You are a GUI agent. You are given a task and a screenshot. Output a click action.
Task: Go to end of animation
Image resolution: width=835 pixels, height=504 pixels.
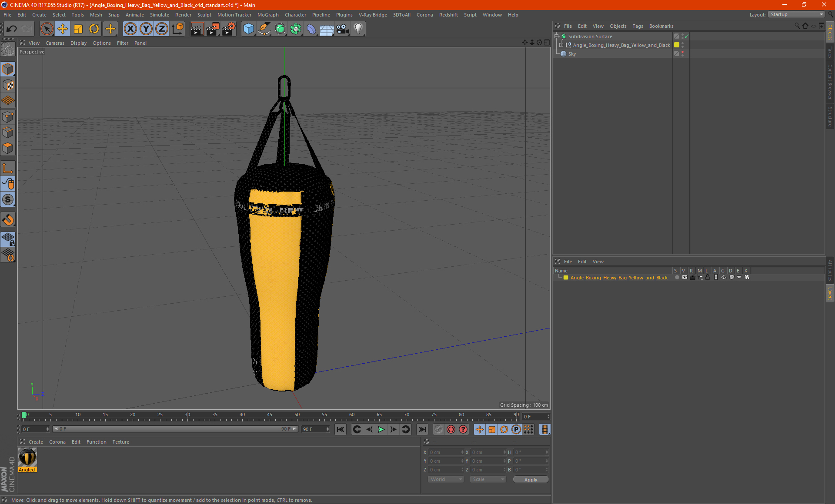[422, 429]
